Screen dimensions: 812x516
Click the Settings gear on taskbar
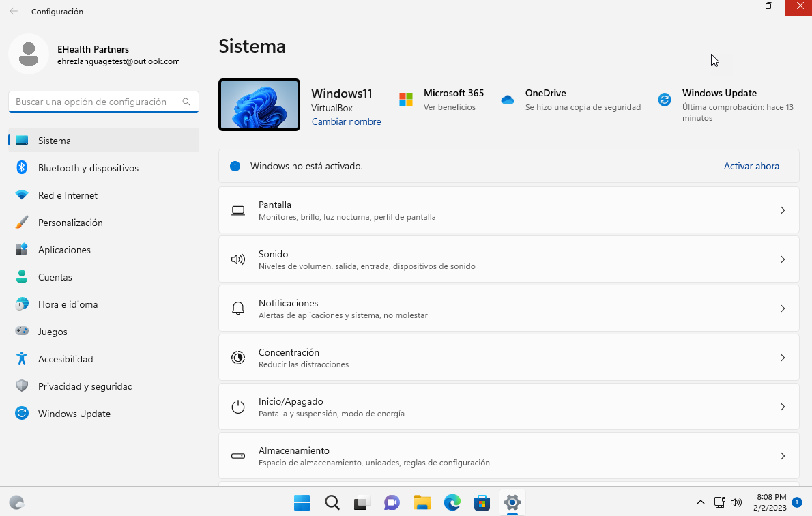512,502
